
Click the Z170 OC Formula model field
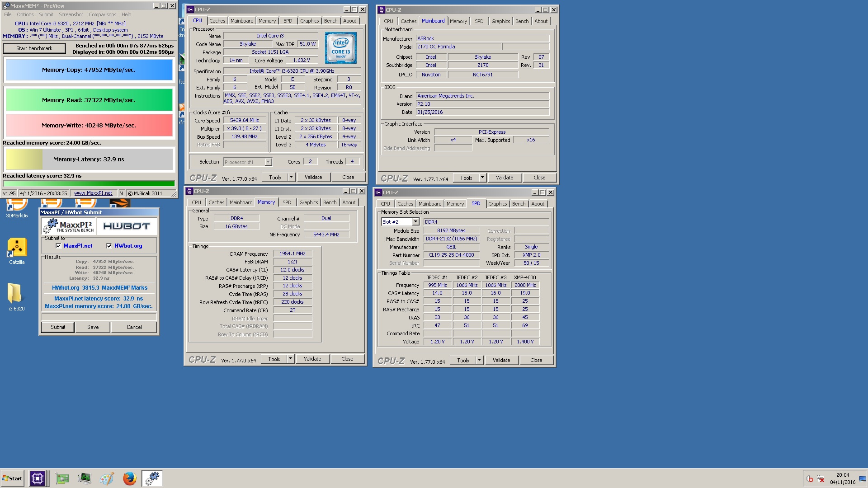coord(458,47)
